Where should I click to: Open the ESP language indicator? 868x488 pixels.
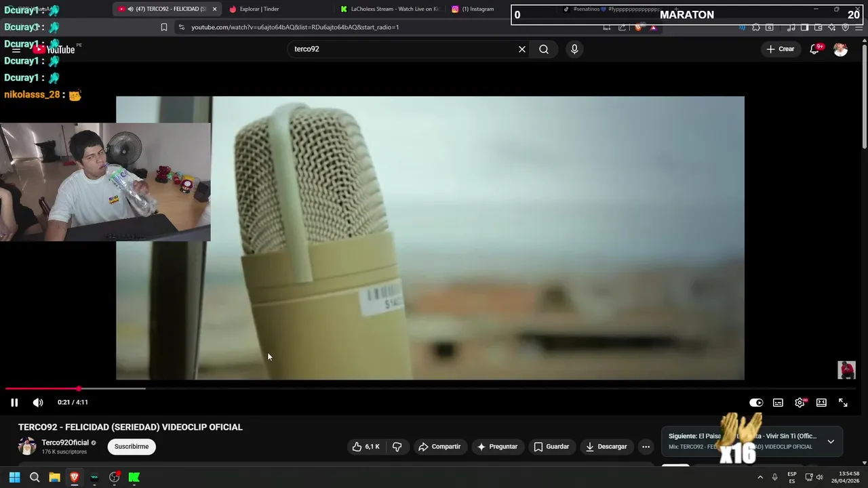[792, 477]
